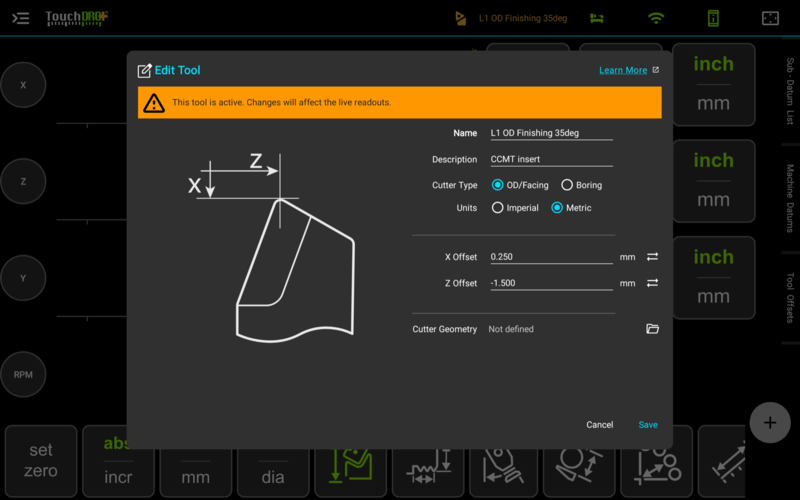
Task: Open the hole pattern function icon
Action: [657, 463]
